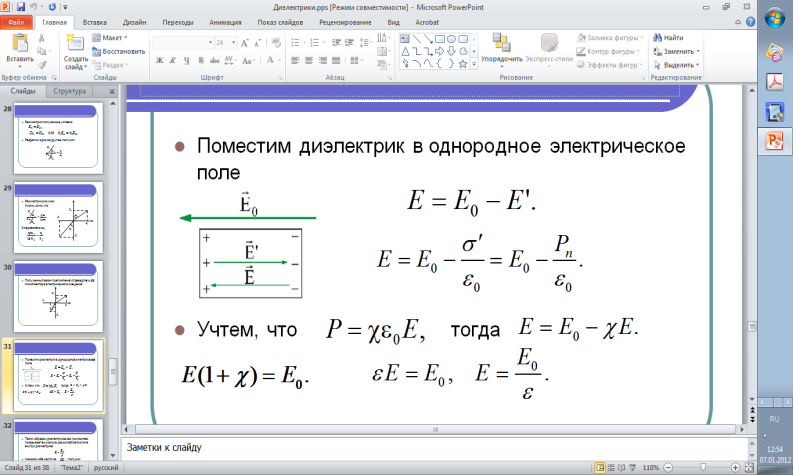This screenshot has width=793, height=475.
Task: Toggle center text alignment
Action: pyautogui.click(x=309, y=60)
